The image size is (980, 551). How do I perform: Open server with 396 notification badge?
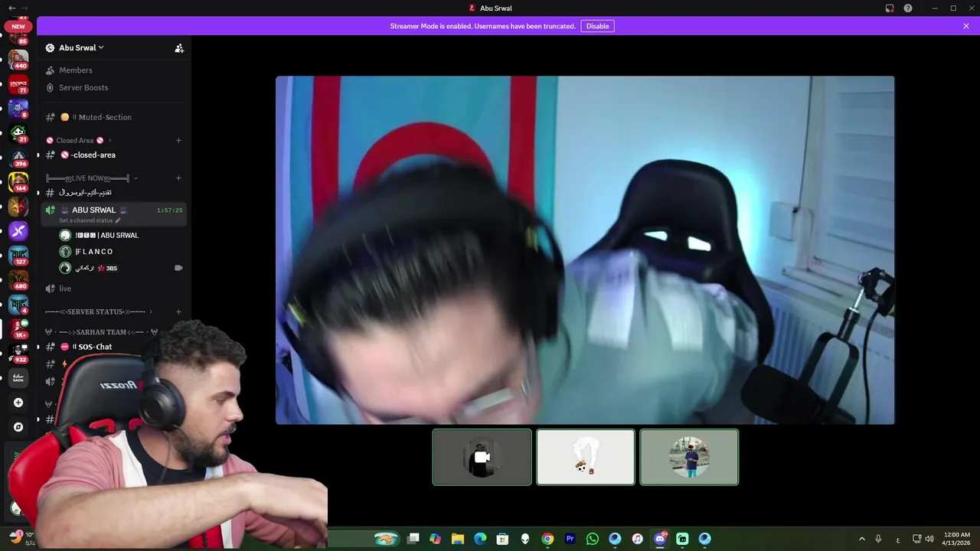click(x=18, y=158)
